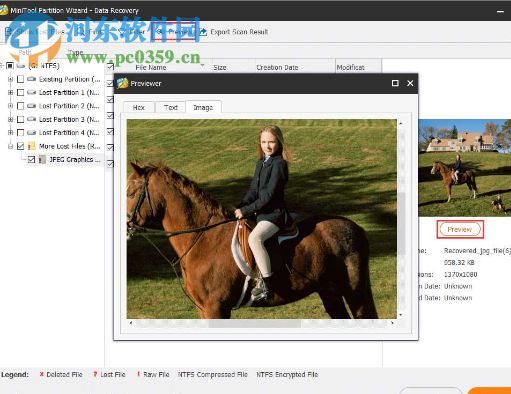This screenshot has width=511, height=394.
Task: Select the More Lost Files tree item
Action: point(69,146)
